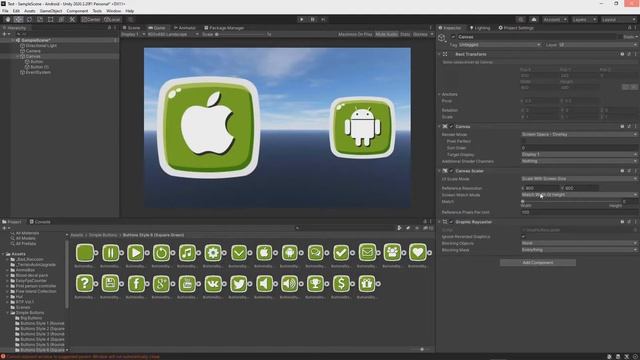Toggle the Graphic Raycaster enabled checkbox
The width and height of the screenshot is (640, 360).
pyautogui.click(x=451, y=222)
